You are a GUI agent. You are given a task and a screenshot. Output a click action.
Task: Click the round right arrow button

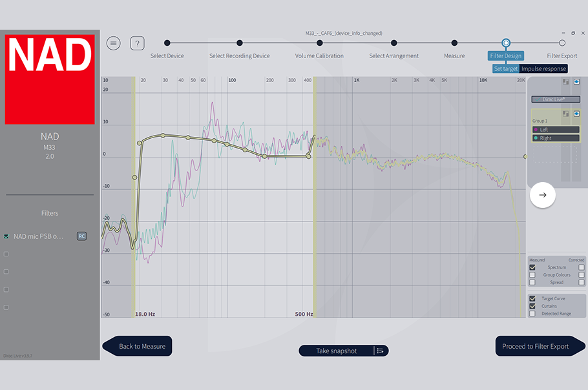coord(543,194)
